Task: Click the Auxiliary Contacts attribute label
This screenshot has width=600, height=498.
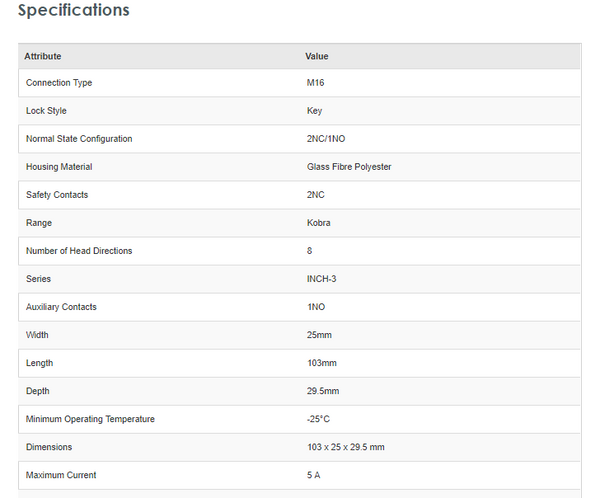Action: pos(61,307)
